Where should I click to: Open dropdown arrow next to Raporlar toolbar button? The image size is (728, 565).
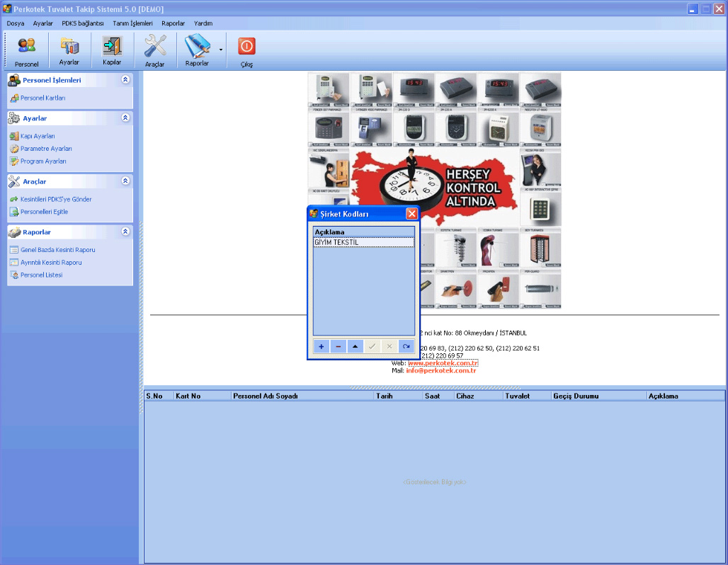pyautogui.click(x=221, y=50)
